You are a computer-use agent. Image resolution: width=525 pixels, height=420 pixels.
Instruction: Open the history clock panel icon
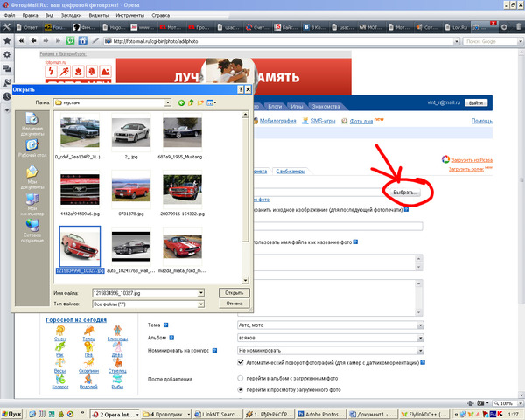[7, 96]
